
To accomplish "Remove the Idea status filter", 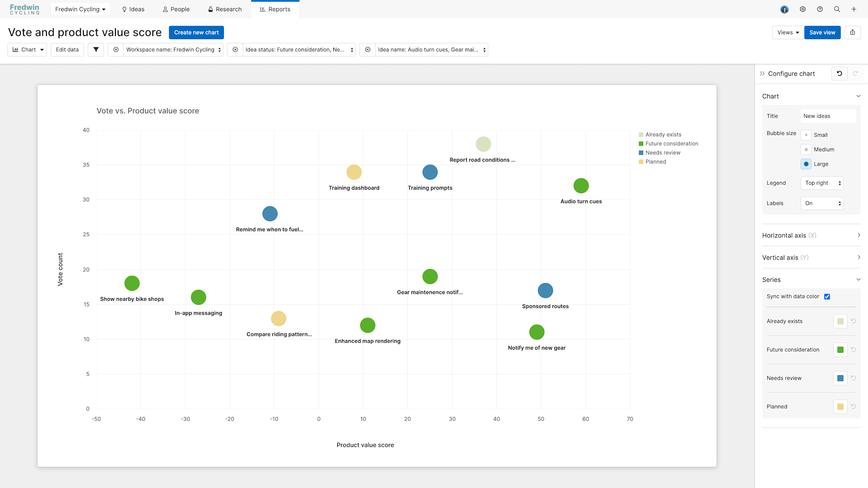I will 235,49.
